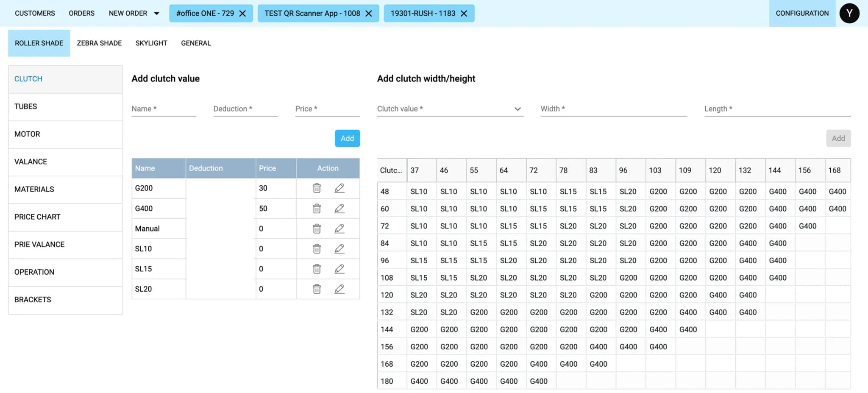Focus the Length input field
Viewport: 868px width, 393px height.
(x=777, y=109)
